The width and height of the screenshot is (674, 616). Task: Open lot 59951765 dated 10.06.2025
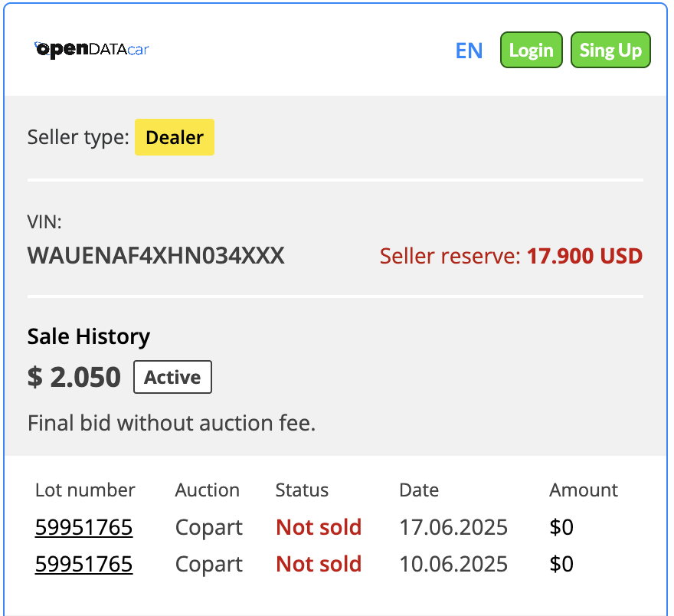(83, 564)
